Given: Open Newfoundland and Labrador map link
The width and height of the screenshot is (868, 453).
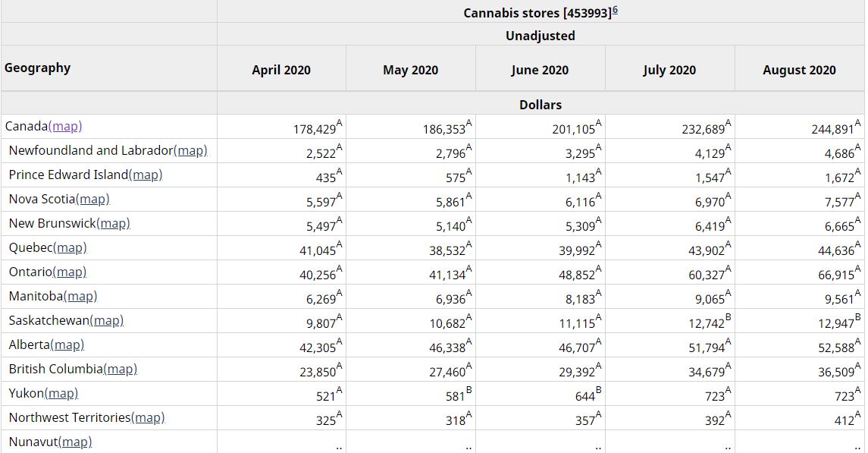Looking at the screenshot, I should (x=190, y=151).
